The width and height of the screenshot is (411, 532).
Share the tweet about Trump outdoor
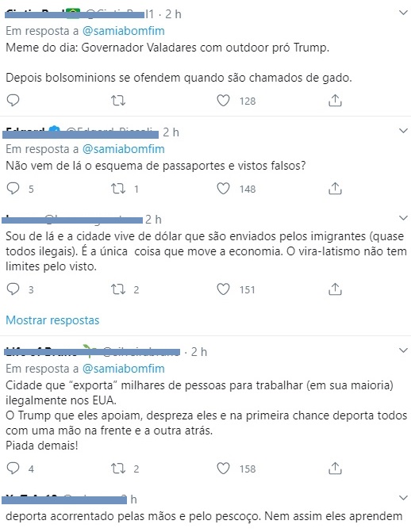[335, 101]
